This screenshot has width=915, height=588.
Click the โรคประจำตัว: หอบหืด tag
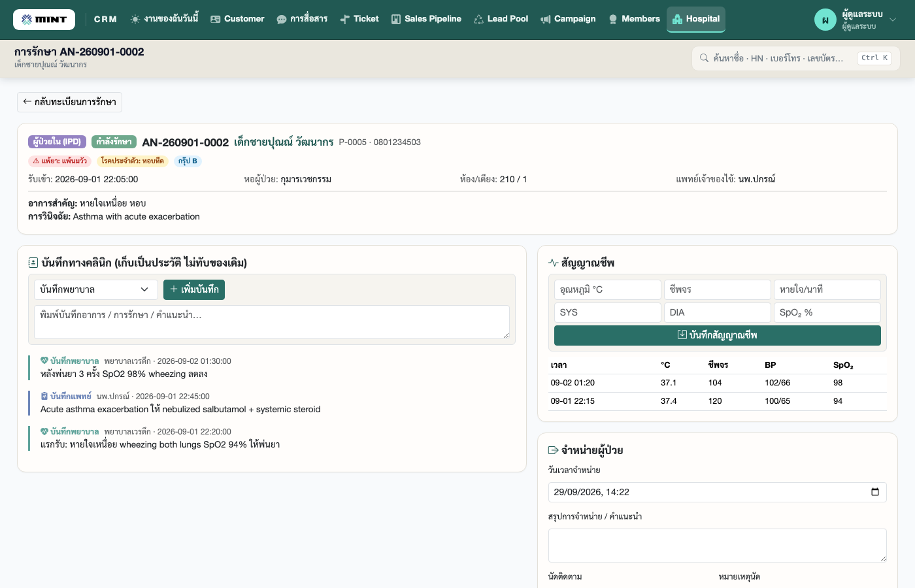tap(133, 161)
